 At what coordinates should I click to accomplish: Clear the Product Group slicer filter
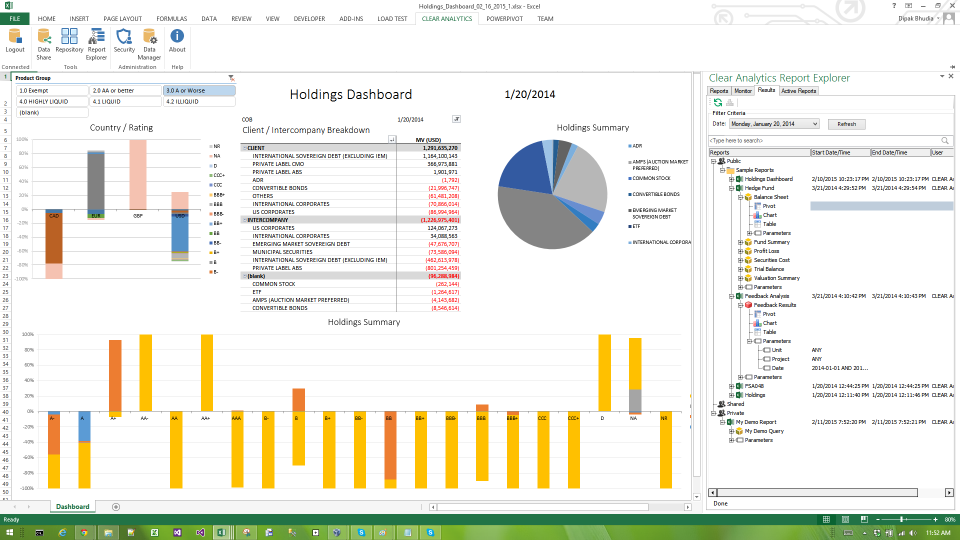click(x=231, y=78)
